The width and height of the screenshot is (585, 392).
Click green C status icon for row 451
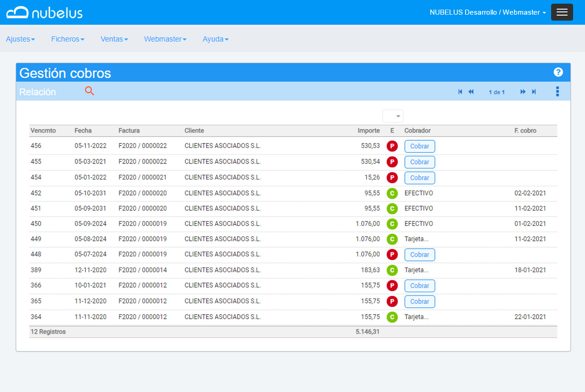click(x=392, y=208)
